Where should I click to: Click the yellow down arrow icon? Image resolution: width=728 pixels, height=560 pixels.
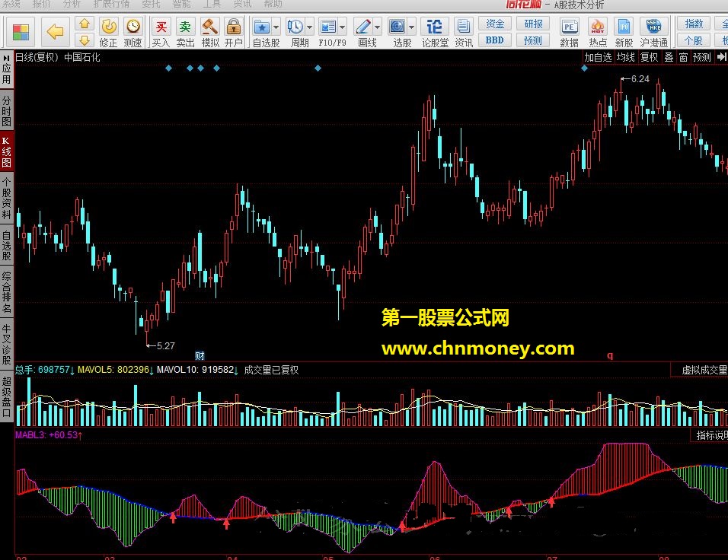tap(85, 40)
